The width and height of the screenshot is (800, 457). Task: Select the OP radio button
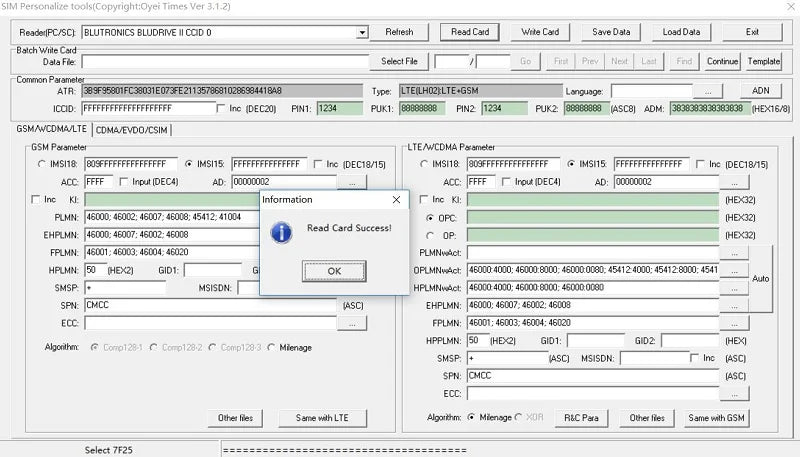point(430,236)
